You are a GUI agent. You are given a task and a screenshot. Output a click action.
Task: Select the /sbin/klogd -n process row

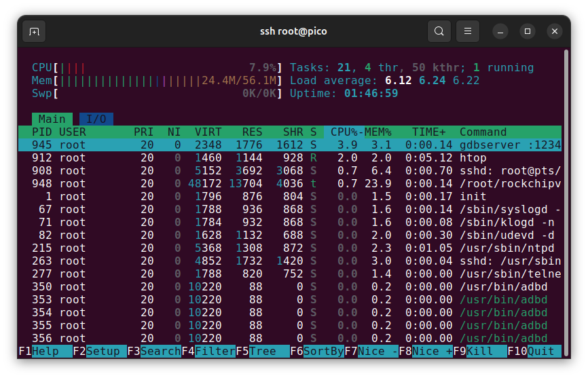(290, 222)
